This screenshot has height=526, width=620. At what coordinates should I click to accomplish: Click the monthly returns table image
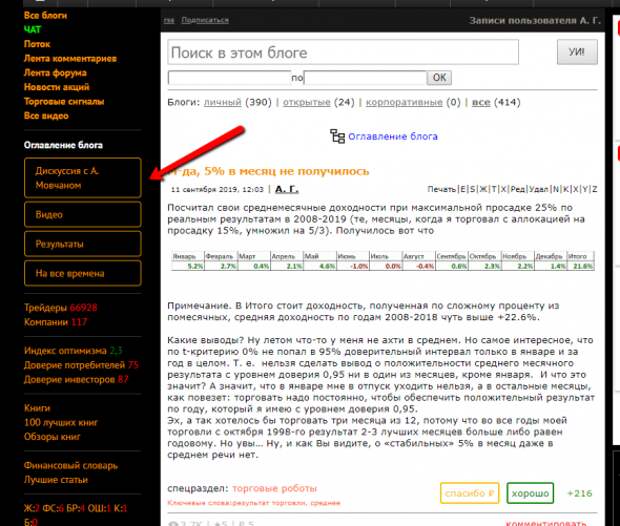coord(382,261)
